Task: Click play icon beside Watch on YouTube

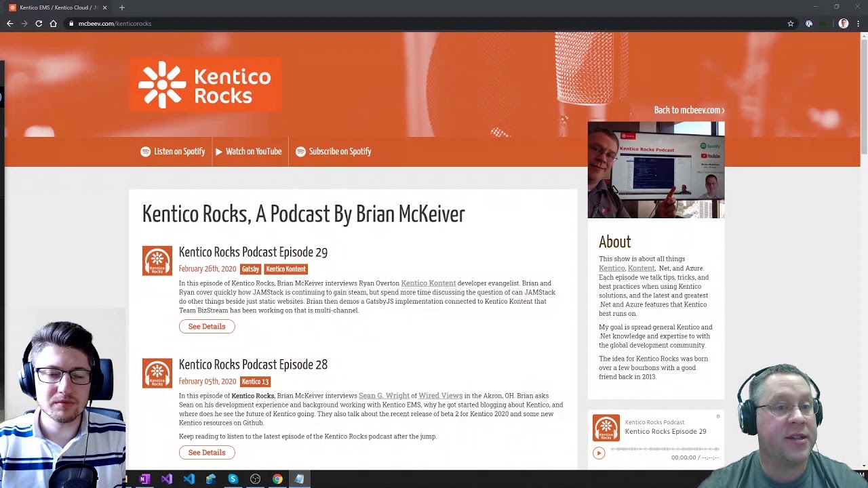Action: (x=219, y=152)
